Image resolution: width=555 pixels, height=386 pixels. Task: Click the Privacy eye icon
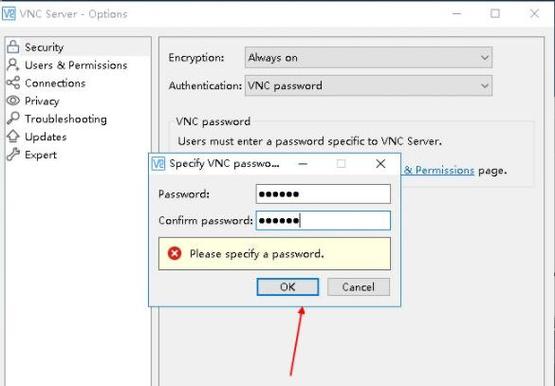tap(13, 101)
